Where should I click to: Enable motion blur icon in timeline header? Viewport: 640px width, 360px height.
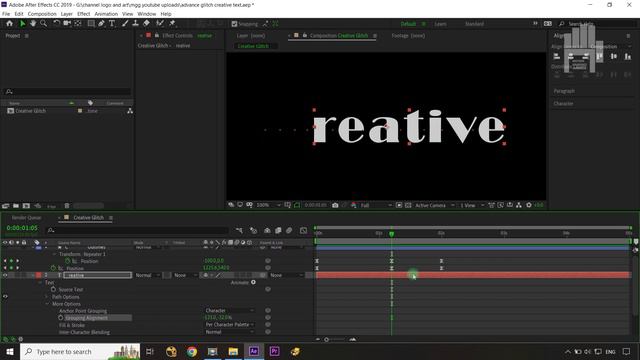point(289,231)
